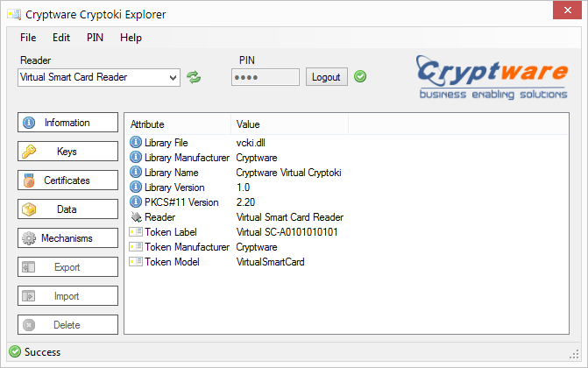The height and width of the screenshot is (368, 588).
Task: Click the PIN input field
Action: pos(266,77)
